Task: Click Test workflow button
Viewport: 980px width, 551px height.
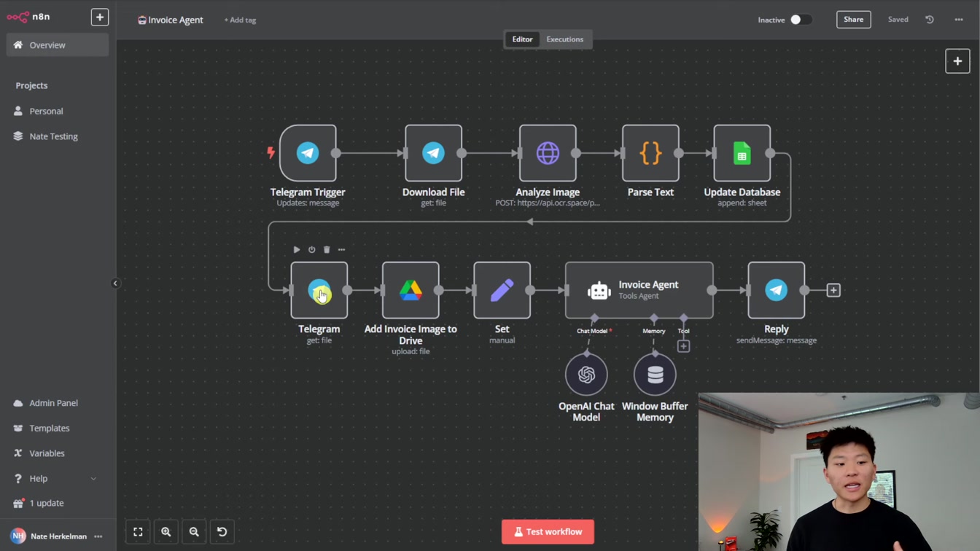Action: (x=548, y=532)
